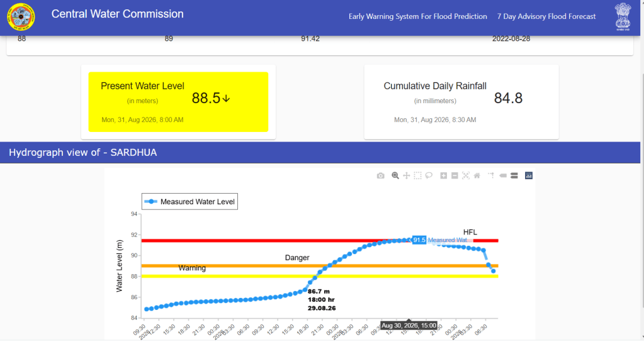Toggle spike lines on the chart
This screenshot has width=644, height=342.
491,175
